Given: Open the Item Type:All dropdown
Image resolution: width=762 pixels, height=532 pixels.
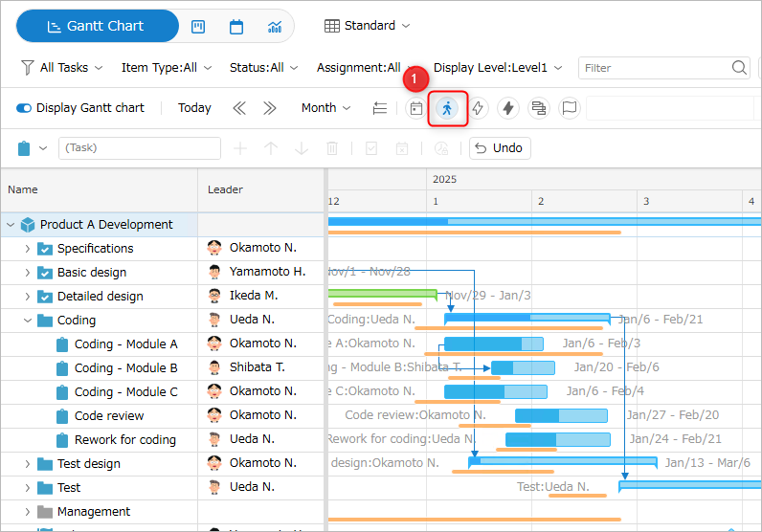Looking at the screenshot, I should (x=167, y=68).
